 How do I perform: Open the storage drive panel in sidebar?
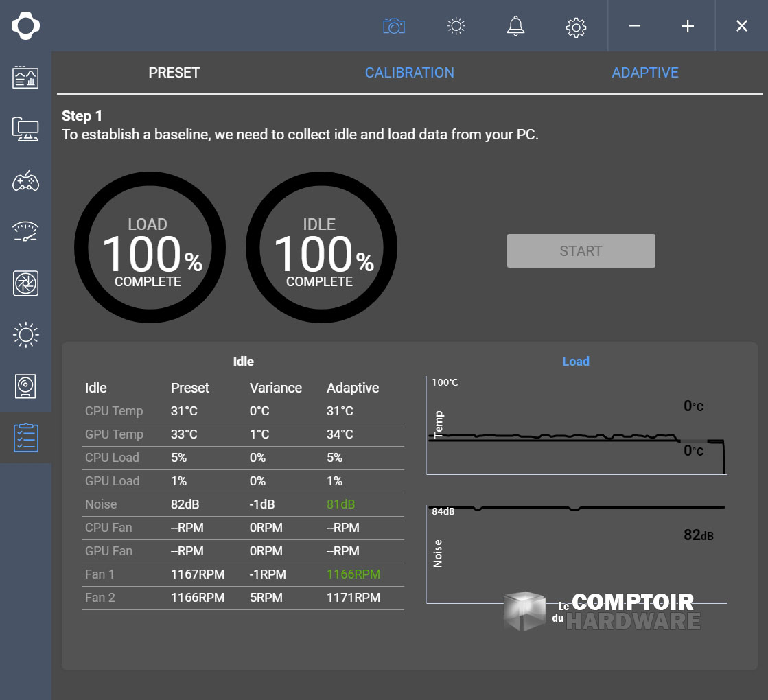(x=25, y=386)
